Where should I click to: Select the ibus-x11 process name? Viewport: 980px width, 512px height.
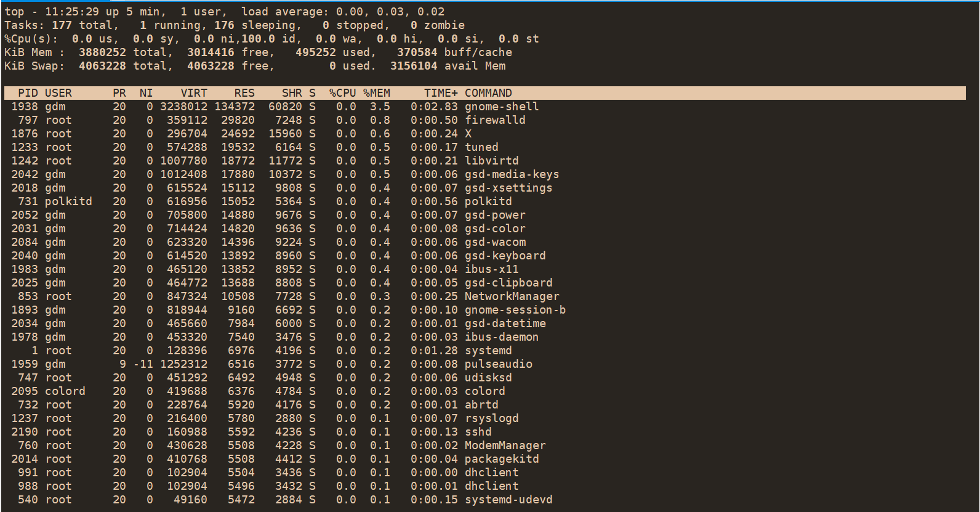tap(492, 269)
